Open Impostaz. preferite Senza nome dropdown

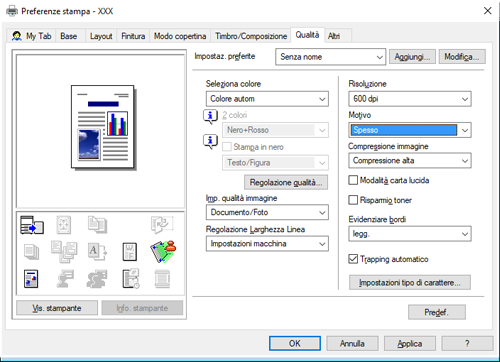[331, 57]
